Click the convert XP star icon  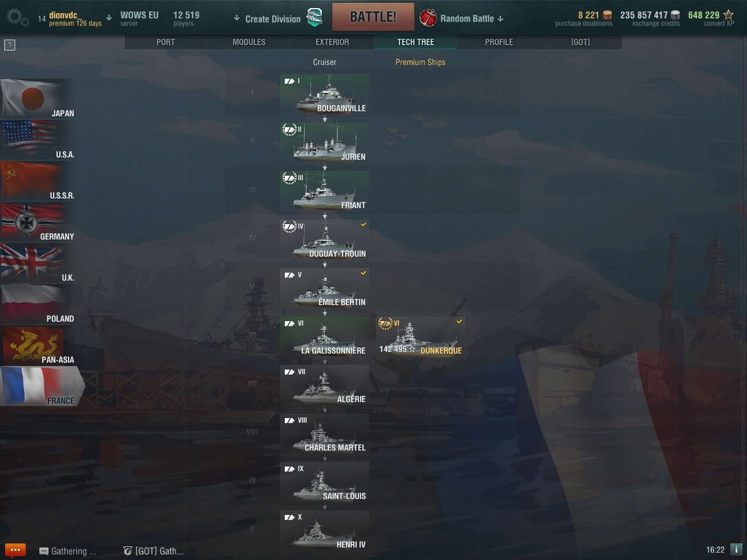click(728, 15)
